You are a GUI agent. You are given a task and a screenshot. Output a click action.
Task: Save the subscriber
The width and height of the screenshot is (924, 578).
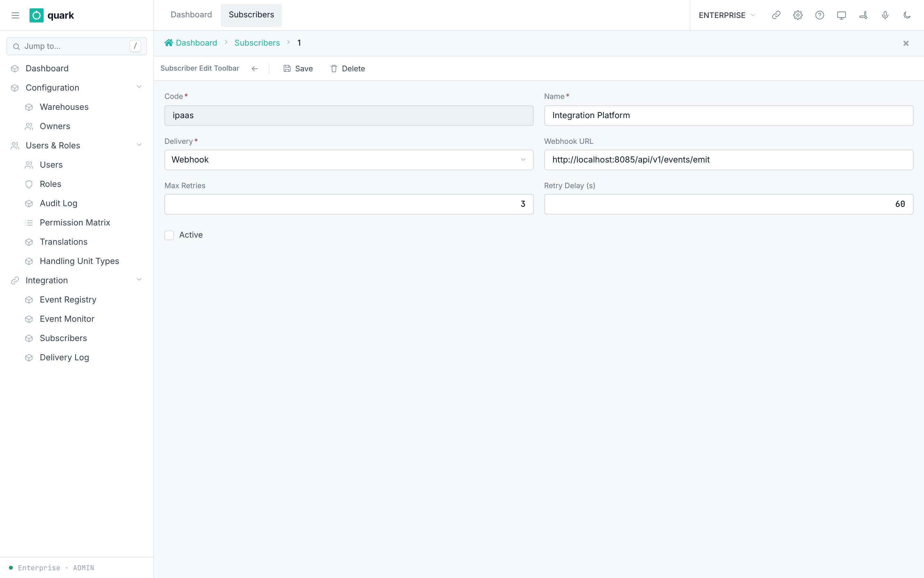pyautogui.click(x=298, y=69)
